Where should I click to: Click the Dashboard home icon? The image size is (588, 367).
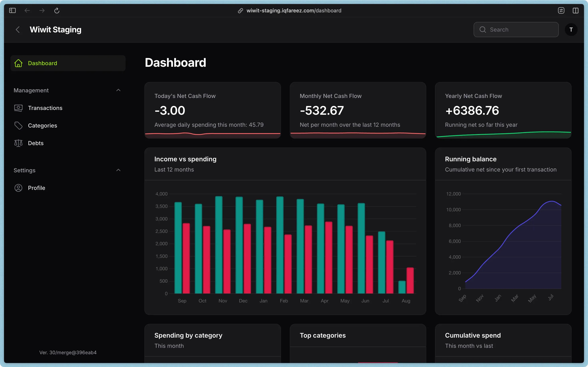click(x=18, y=63)
